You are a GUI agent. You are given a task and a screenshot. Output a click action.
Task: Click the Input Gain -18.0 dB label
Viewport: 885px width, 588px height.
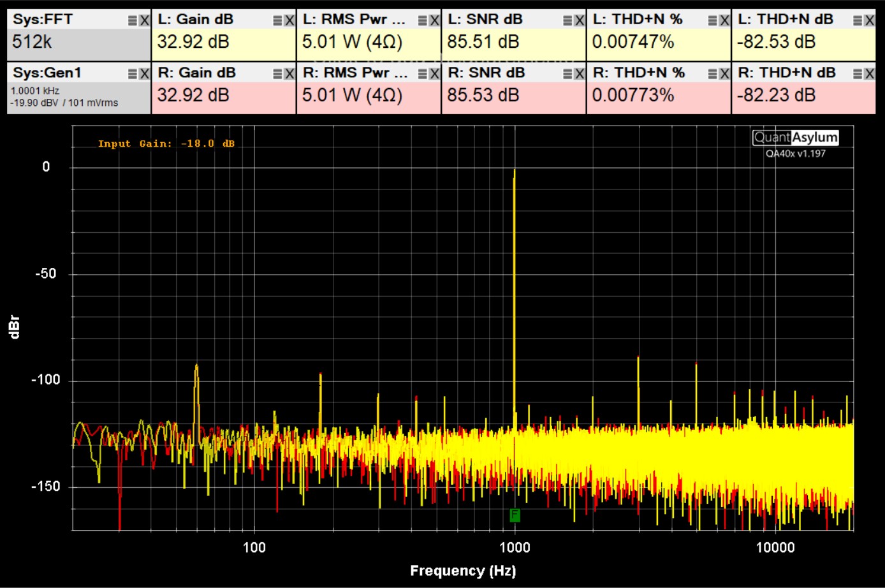click(166, 143)
